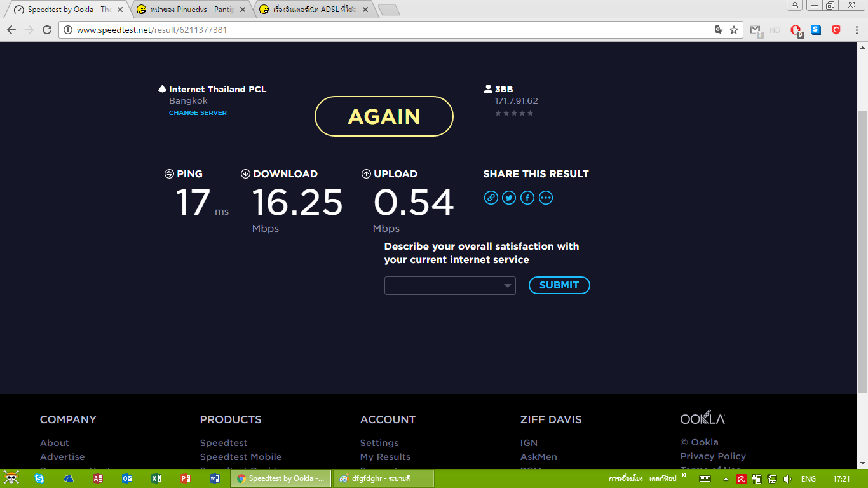Open the Speedtest Mobile footer link
Image resolution: width=868 pixels, height=488 pixels.
pyautogui.click(x=241, y=457)
